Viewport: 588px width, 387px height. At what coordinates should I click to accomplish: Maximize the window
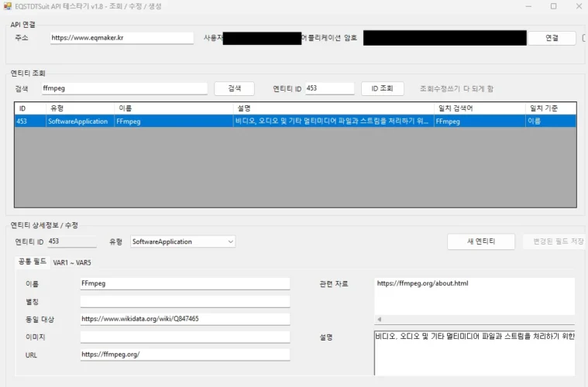553,6
